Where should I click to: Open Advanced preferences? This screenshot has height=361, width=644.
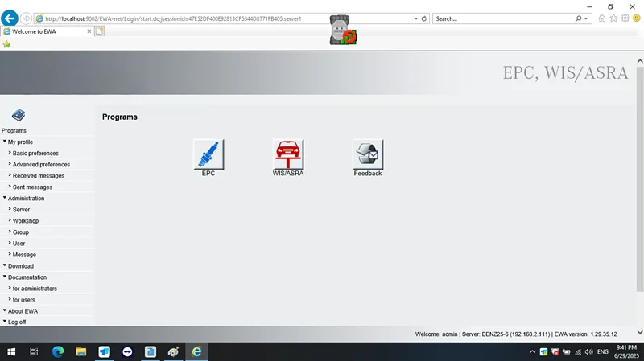click(41, 165)
